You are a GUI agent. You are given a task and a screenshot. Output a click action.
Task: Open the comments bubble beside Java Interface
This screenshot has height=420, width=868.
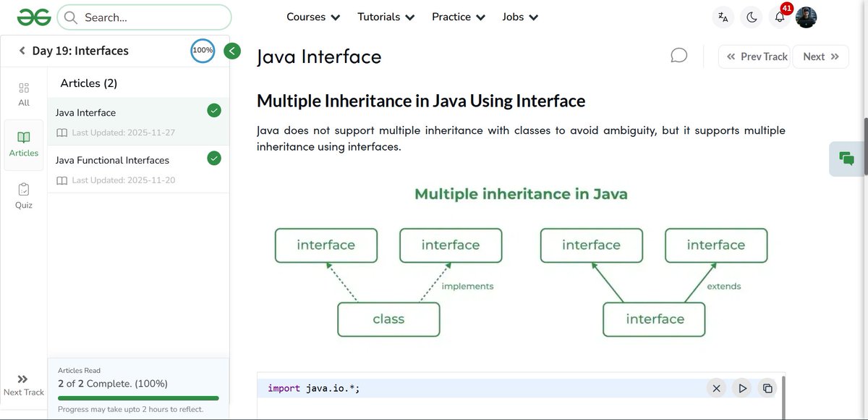tap(678, 54)
